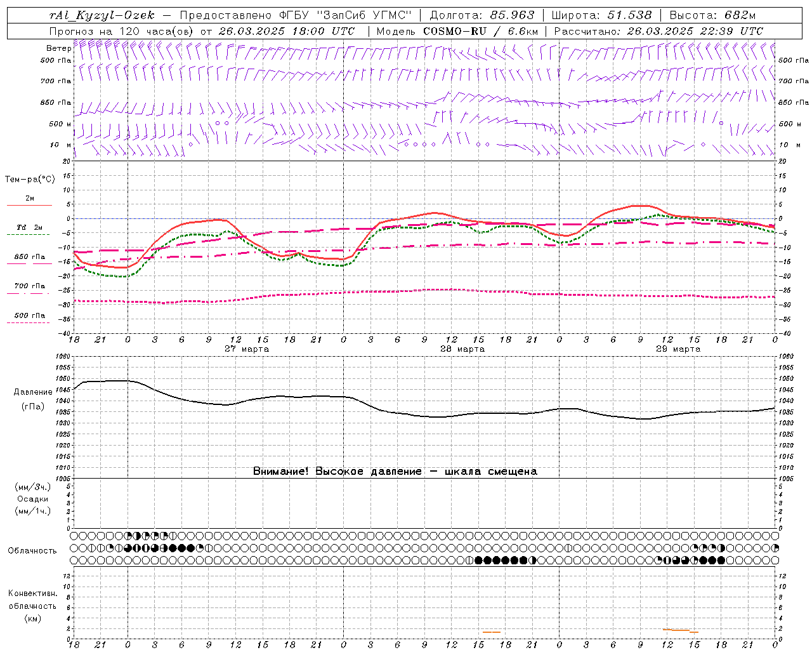Click the '28 марта' date label
This screenshot has width=812, height=650.
tap(462, 349)
